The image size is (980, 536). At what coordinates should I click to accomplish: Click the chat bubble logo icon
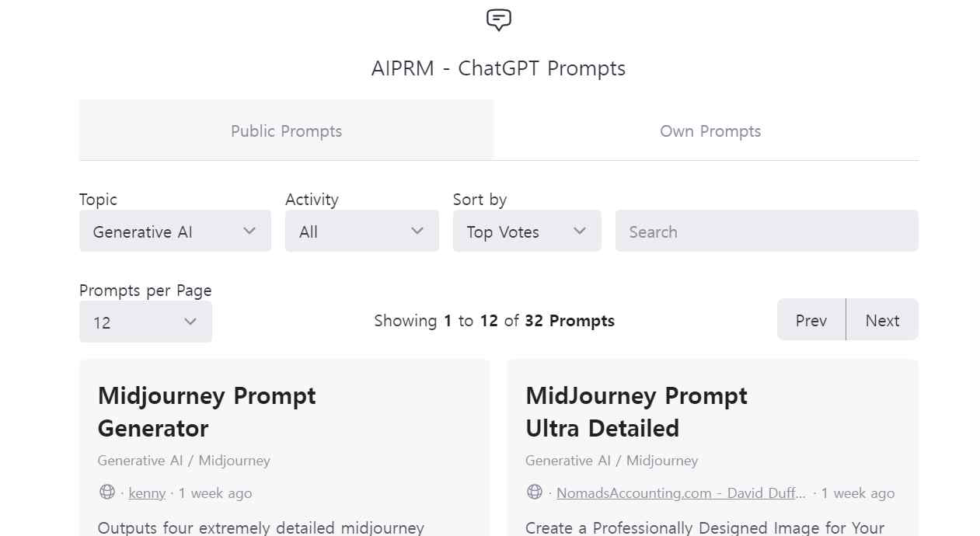[498, 20]
